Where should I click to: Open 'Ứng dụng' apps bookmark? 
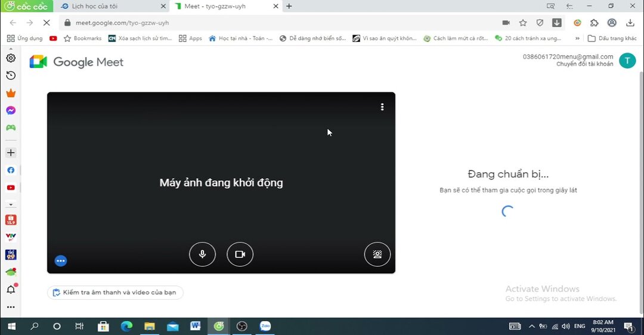25,38
